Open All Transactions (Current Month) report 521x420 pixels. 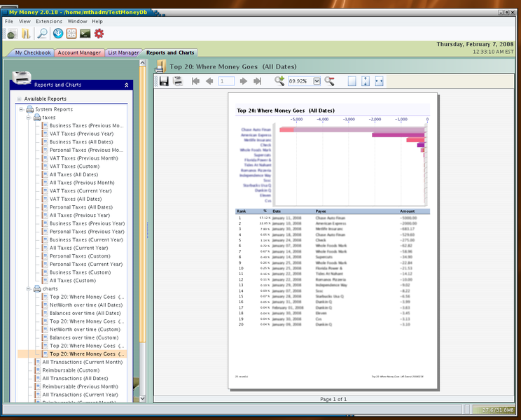[83, 362]
